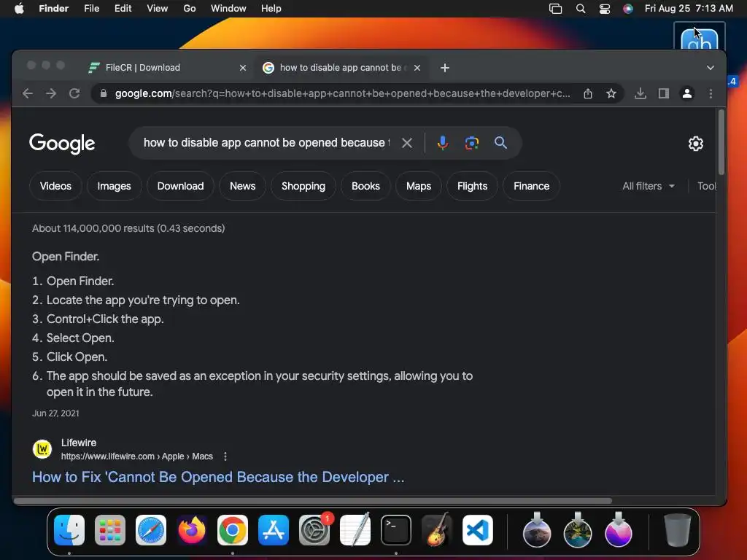Open the Apple menu
Image resolution: width=747 pixels, height=560 pixels.
point(19,9)
